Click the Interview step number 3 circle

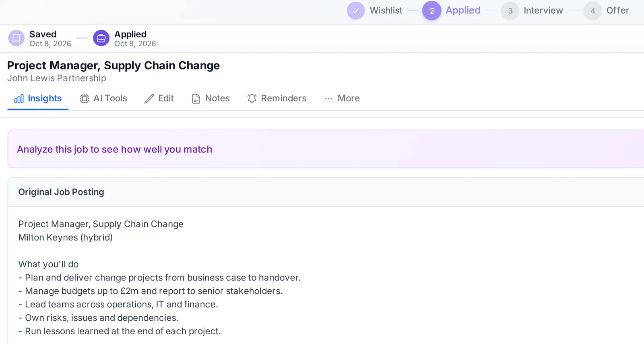coord(510,11)
